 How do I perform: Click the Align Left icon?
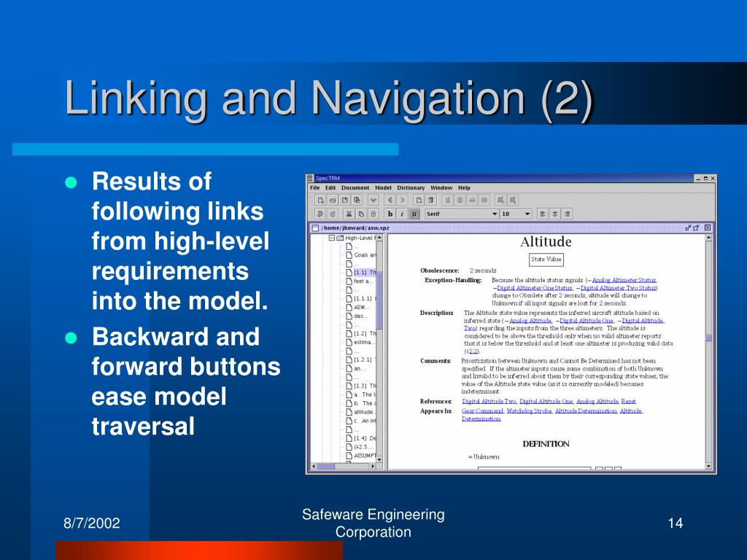543,214
